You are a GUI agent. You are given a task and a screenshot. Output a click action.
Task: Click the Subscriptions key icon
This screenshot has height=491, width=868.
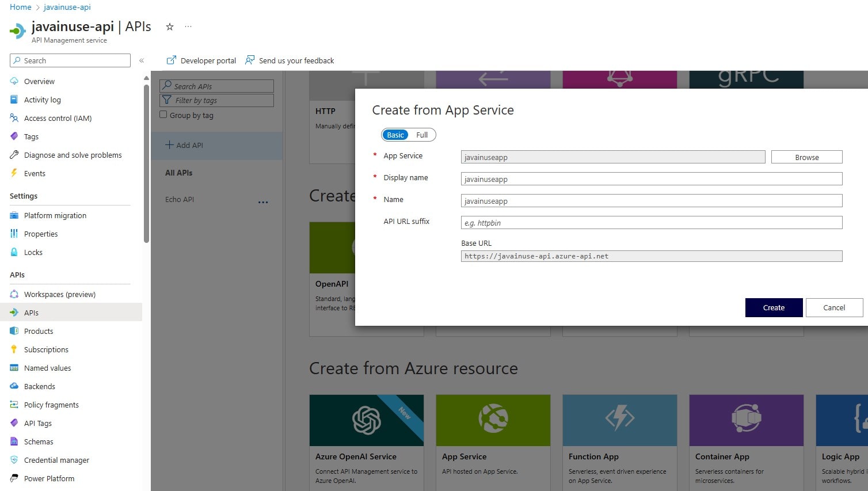14,349
